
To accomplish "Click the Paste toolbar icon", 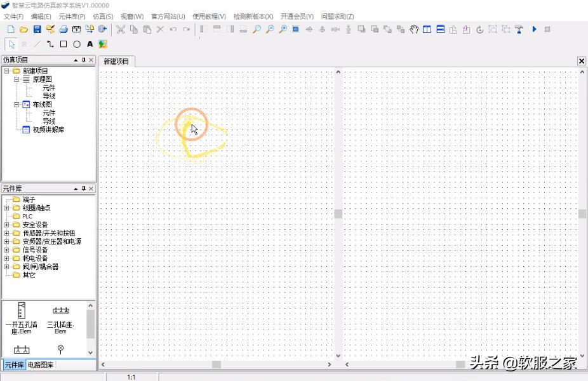I will coord(145,29).
